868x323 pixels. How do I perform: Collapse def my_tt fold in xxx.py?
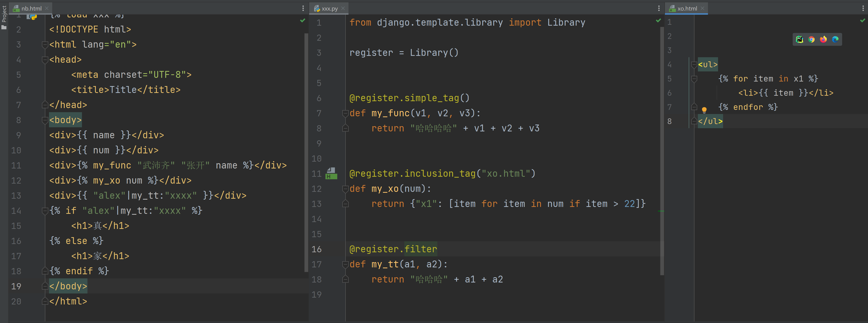click(x=345, y=264)
